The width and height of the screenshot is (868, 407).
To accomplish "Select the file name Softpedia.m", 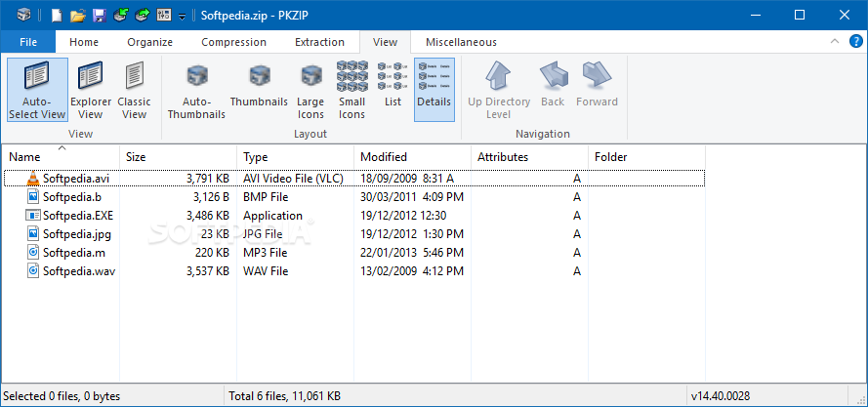I will coord(74,253).
